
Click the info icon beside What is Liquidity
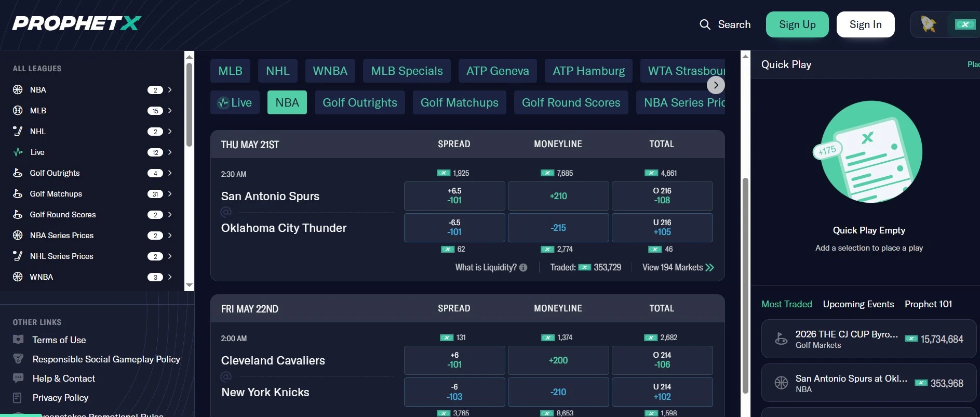(523, 267)
